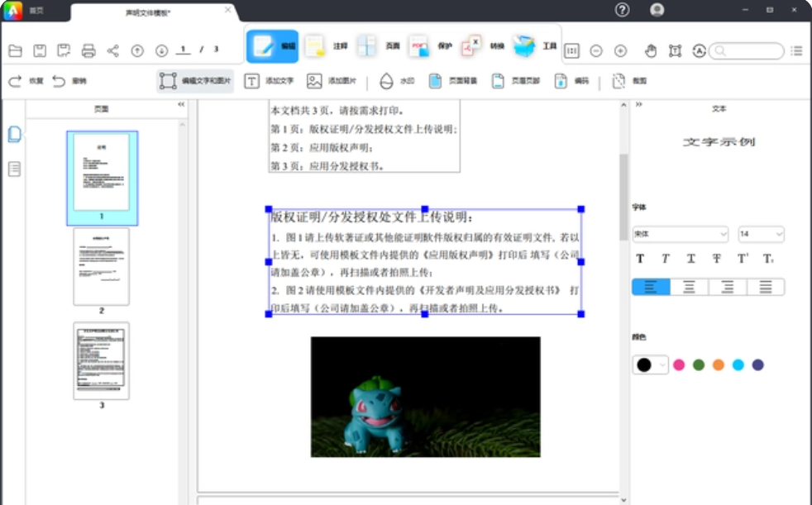This screenshot has width=812, height=505.
Task: Click the print document icon
Action: (x=90, y=50)
